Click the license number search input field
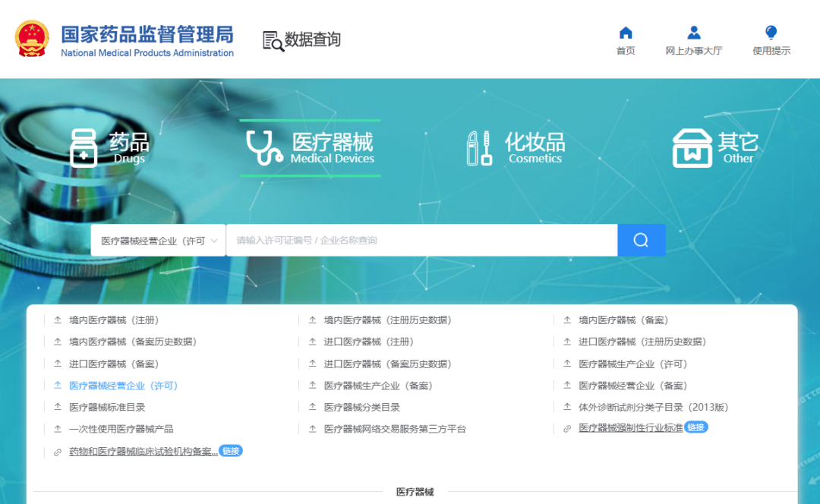Viewport: 820px width, 504px height. pos(421,241)
